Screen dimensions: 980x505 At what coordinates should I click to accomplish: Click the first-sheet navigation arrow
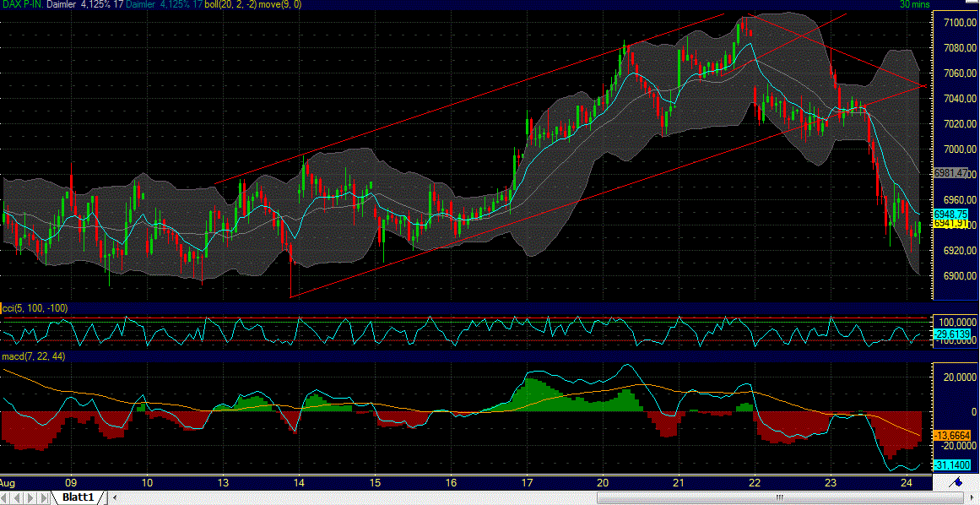[x=4, y=497]
